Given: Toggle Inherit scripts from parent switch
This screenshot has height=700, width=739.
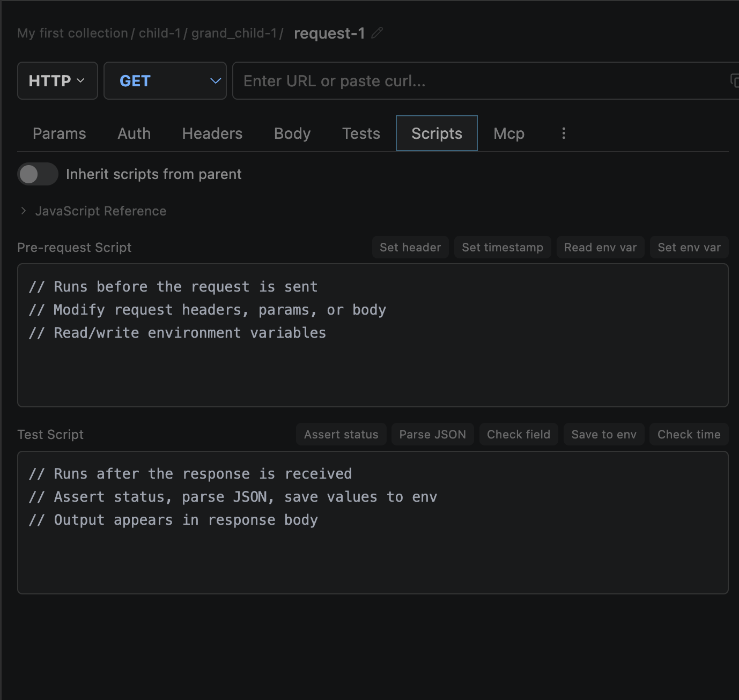Looking at the screenshot, I should tap(38, 174).
